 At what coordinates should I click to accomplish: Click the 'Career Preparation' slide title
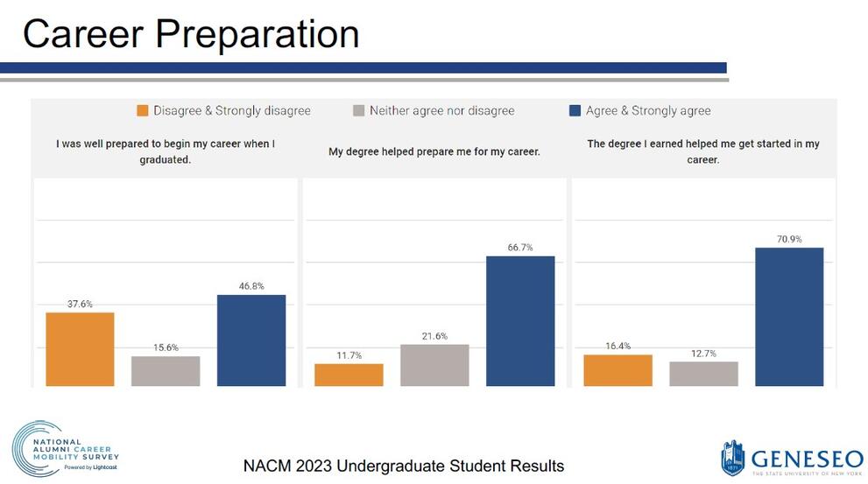[x=191, y=33]
